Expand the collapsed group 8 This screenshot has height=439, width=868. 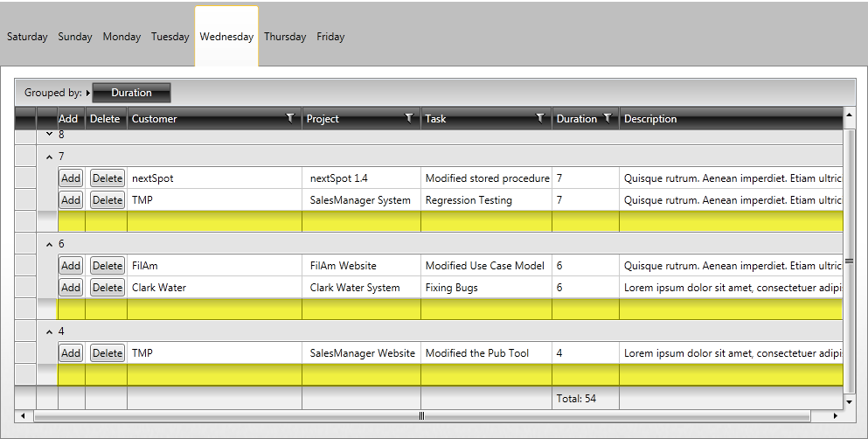click(x=49, y=134)
